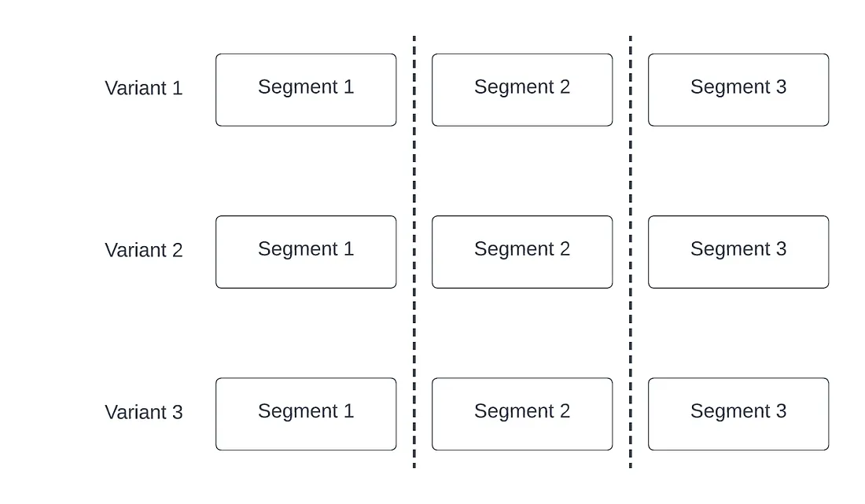Screen dimensions: 865x504
Task: Select Segment 2 box in Variant 3 row
Action: point(522,414)
